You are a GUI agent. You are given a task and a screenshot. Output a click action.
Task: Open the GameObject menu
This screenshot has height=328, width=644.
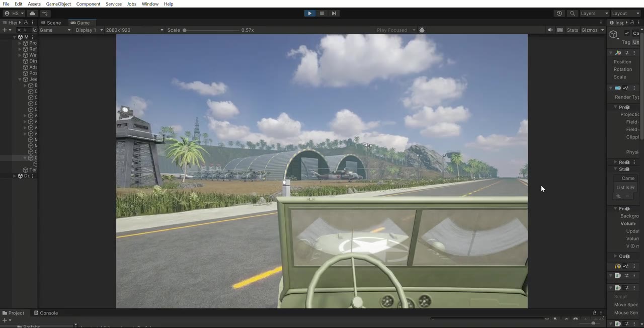pos(58,4)
